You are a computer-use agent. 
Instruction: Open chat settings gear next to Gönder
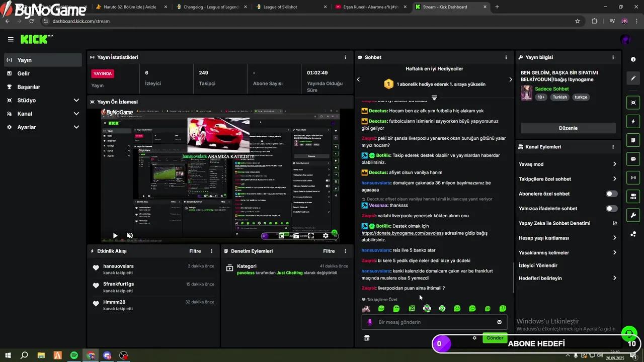[474, 338]
